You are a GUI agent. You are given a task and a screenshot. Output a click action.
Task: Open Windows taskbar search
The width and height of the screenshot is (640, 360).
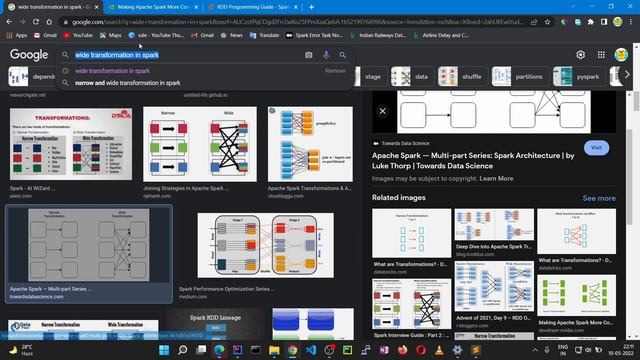pos(182,350)
